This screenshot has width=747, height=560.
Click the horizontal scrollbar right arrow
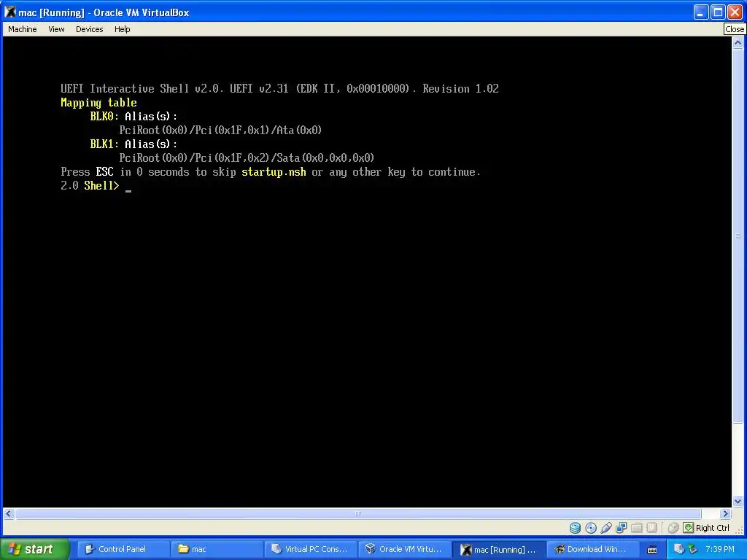[726, 513]
